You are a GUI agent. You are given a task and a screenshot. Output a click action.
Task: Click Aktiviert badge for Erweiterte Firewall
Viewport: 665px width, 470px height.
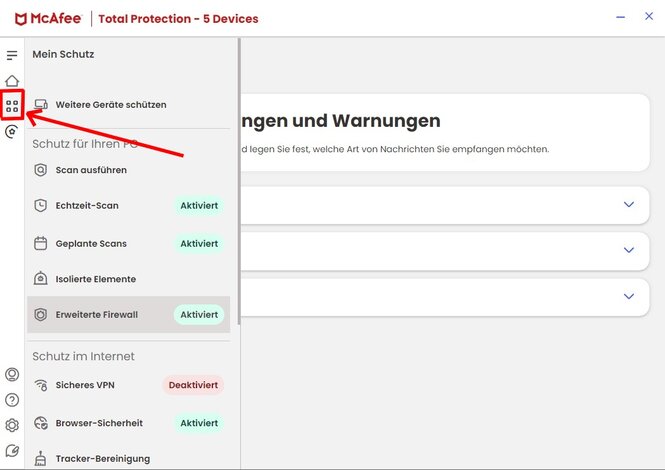(x=199, y=315)
